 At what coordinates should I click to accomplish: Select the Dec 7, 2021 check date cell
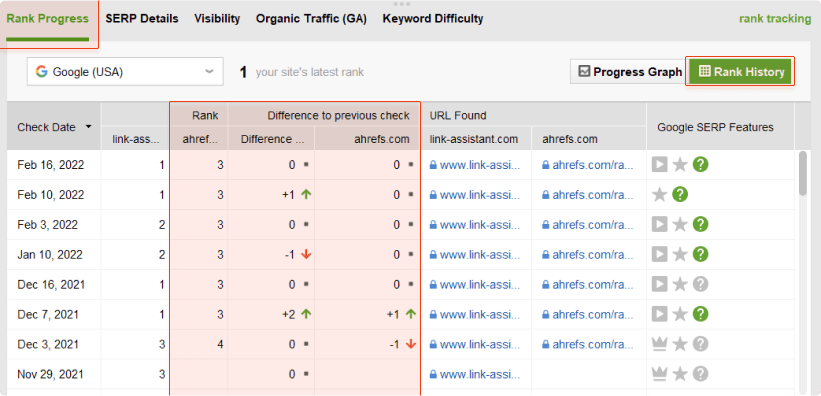pyautogui.click(x=54, y=314)
